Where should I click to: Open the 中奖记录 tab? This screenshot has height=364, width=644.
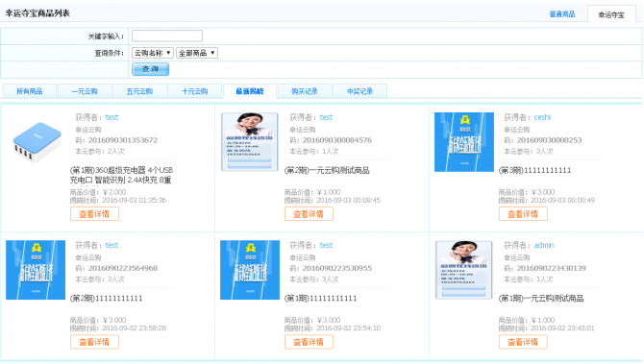pyautogui.click(x=359, y=91)
